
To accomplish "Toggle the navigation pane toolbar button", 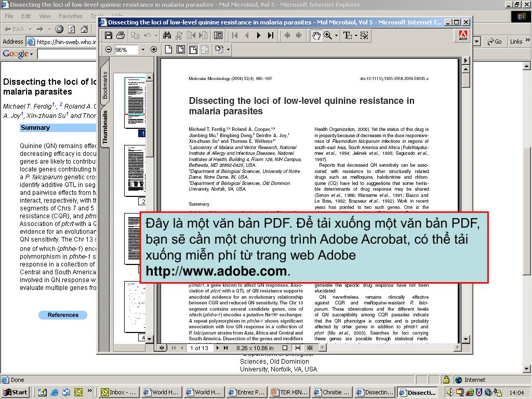I will coord(218,35).
